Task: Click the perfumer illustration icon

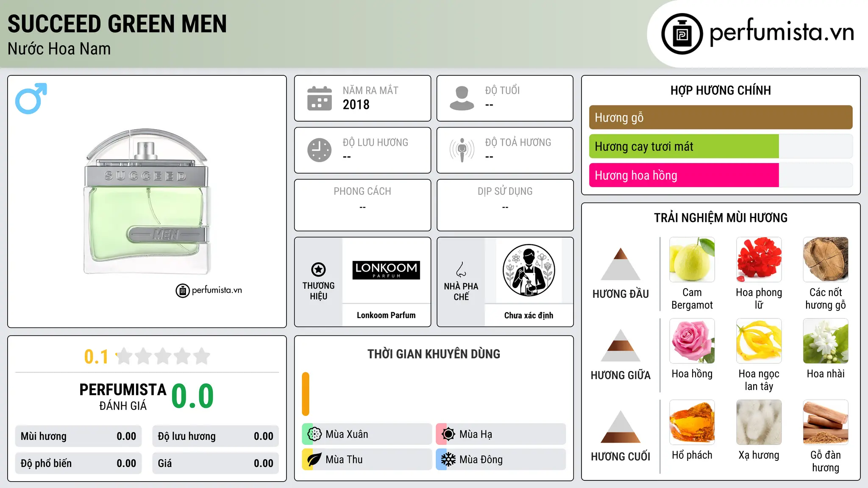Action: tap(529, 270)
